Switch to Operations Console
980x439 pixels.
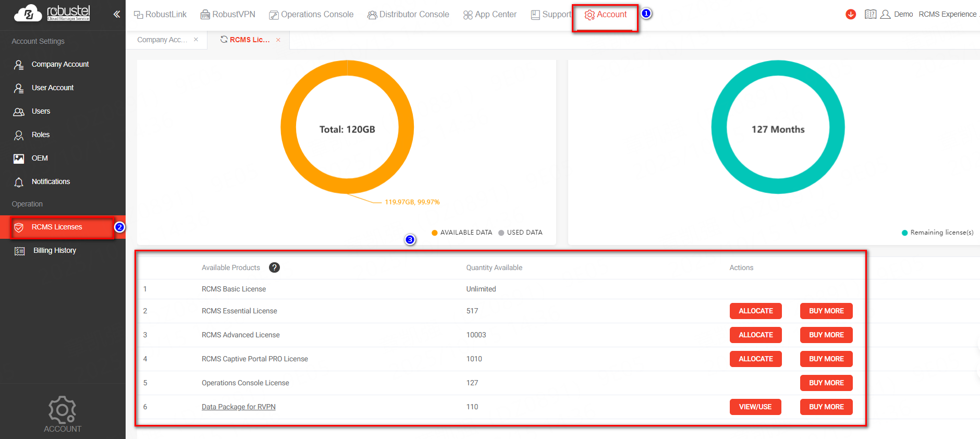[311, 15]
